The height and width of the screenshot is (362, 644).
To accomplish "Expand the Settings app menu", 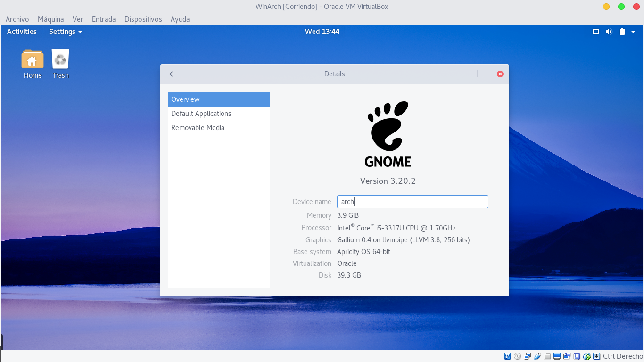I will point(66,32).
